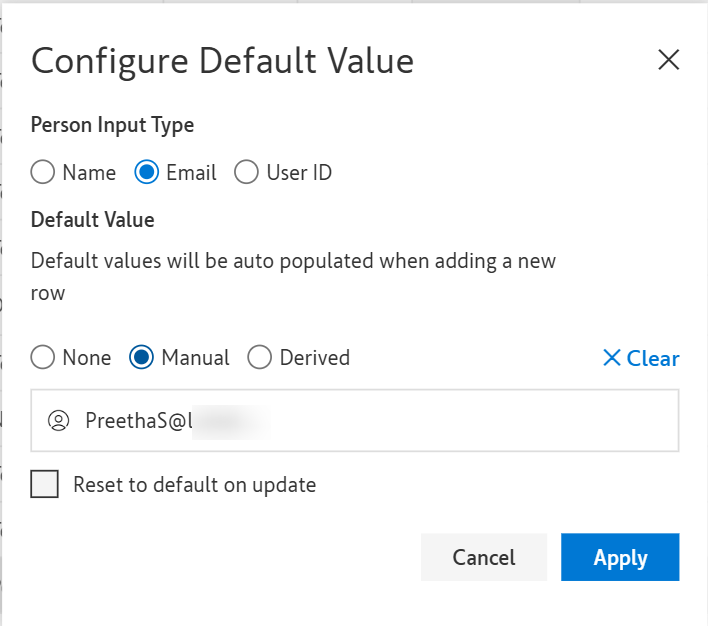Choose User ID as person input type

(x=246, y=173)
